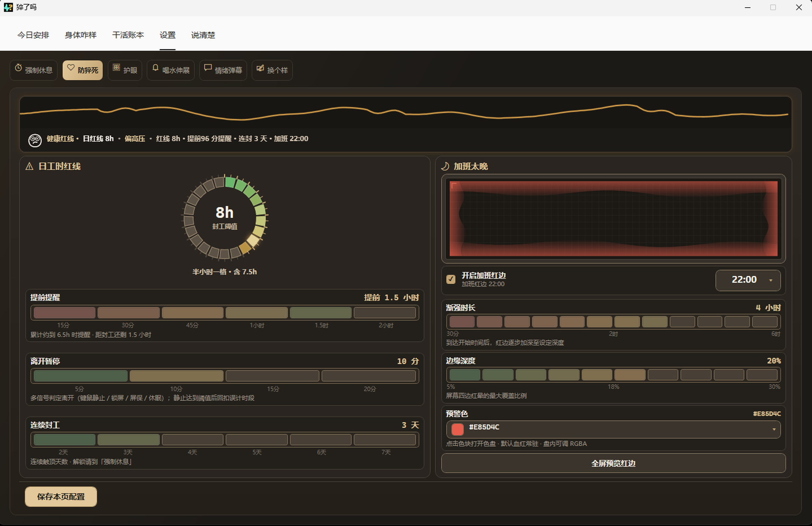This screenshot has width=812, height=526.
Task: Set 连续封工 to 4天 segment
Action: click(x=192, y=440)
